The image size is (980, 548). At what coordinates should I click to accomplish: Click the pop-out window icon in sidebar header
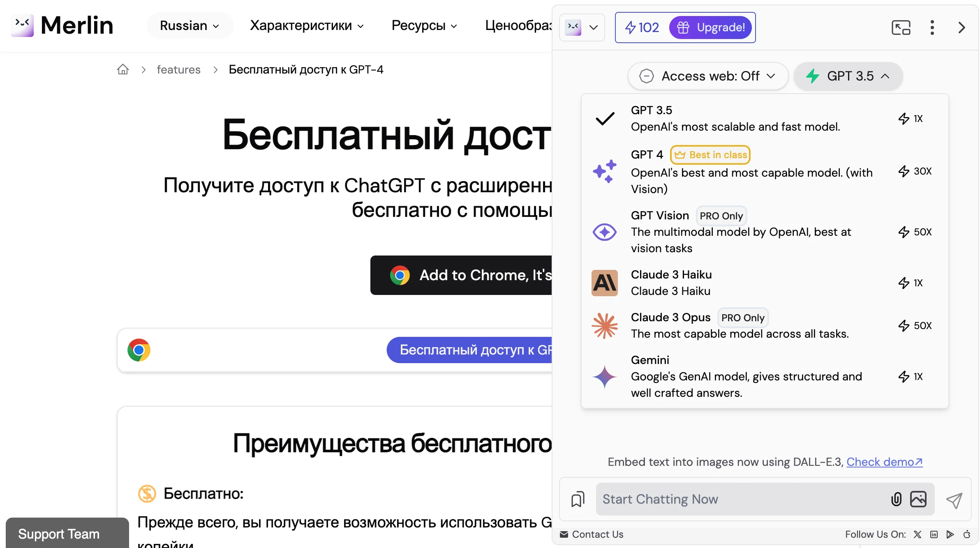pyautogui.click(x=901, y=28)
